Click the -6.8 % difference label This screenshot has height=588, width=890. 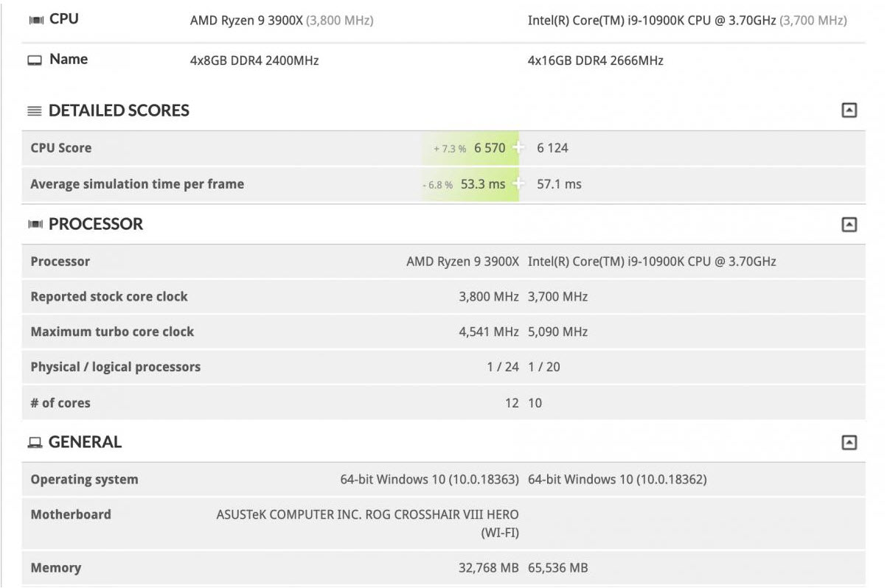tap(438, 185)
